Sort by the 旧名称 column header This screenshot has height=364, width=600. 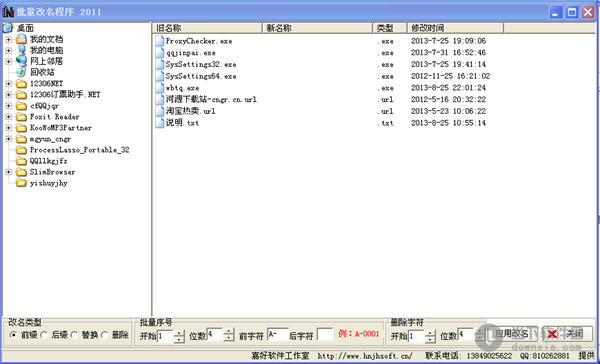pos(207,28)
